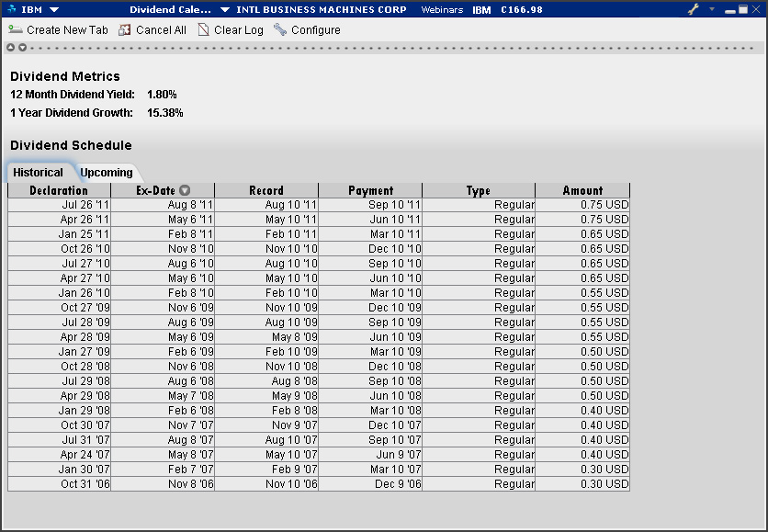The image size is (768, 532).
Task: Click record date Feb 10 '11
Action: 266,234
